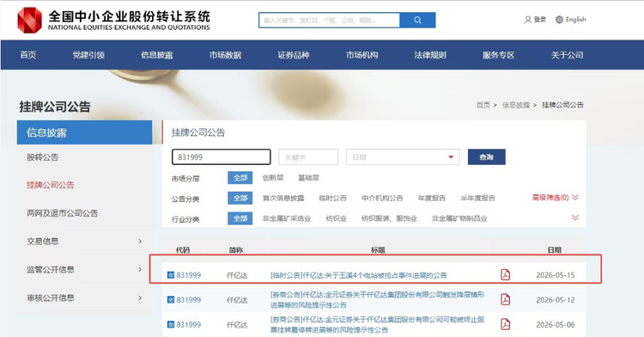This screenshot has width=644, height=337.
Task: Filter by 半年度报告 category
Action: [477, 198]
